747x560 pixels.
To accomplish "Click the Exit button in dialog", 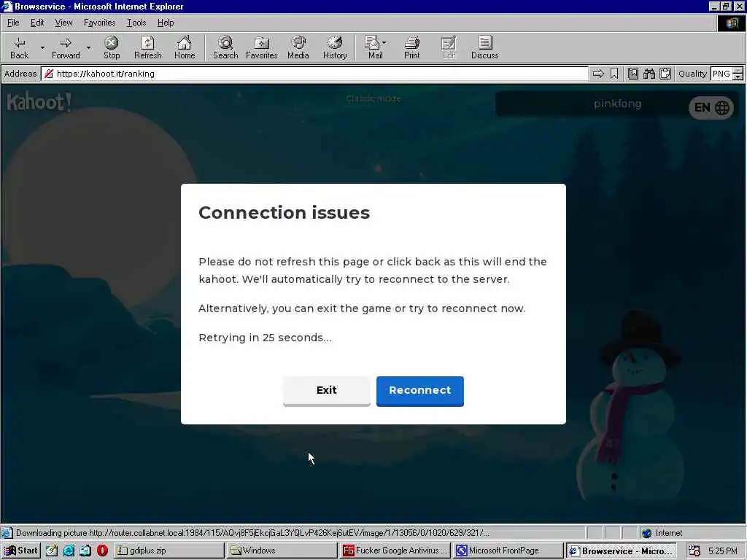I will [326, 391].
